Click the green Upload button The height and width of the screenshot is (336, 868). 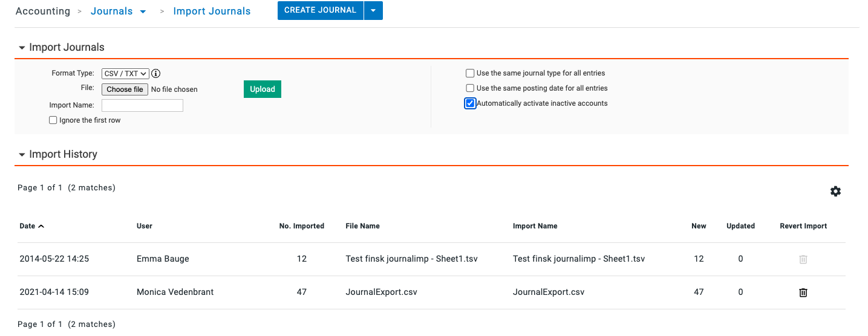263,89
